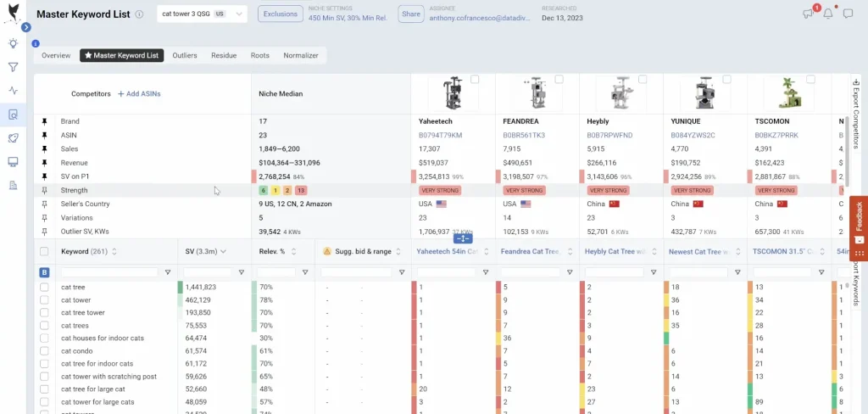Image resolution: width=868 pixels, height=414 pixels.
Task: Sort by the SV (3.3m) column arrow
Action: coord(224,251)
